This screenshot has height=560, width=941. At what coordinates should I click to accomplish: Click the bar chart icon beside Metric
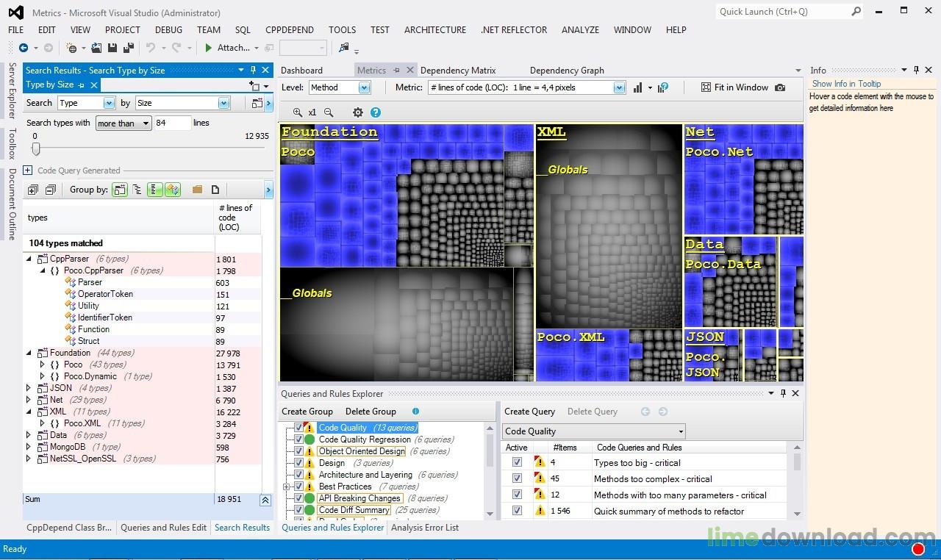(x=637, y=87)
